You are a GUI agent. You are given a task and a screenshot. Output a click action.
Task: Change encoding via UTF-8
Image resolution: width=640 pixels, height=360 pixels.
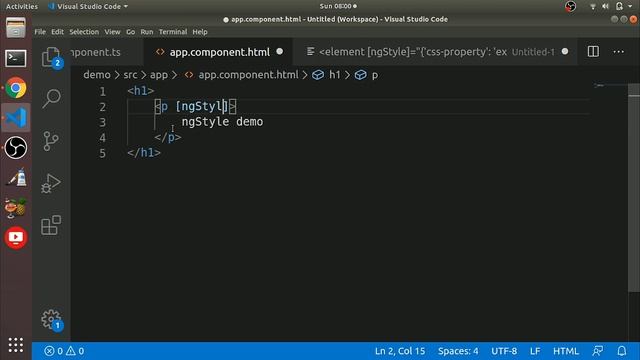[x=504, y=351]
